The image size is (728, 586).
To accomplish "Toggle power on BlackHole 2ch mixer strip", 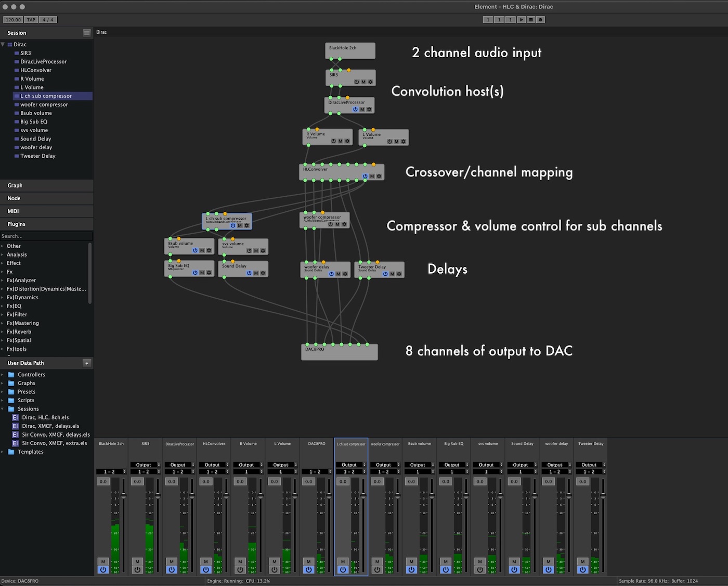I will (x=103, y=569).
